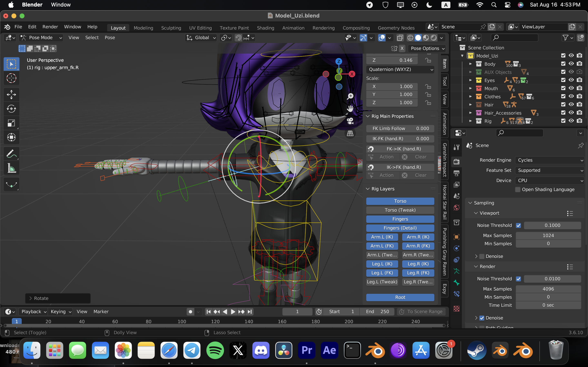Viewport: 588px width, 367px height.
Task: Toggle camera view in viewport
Action: pyautogui.click(x=350, y=121)
